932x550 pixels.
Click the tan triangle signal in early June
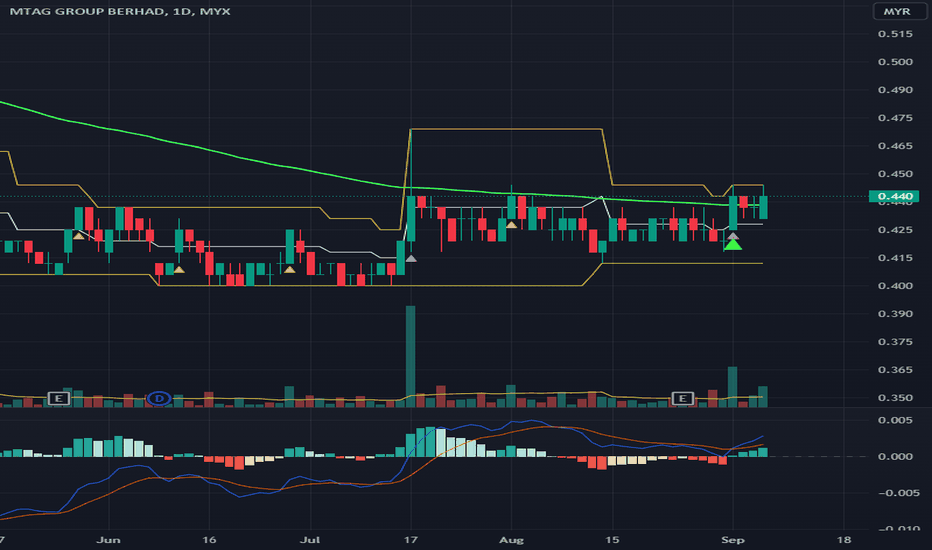[179, 269]
